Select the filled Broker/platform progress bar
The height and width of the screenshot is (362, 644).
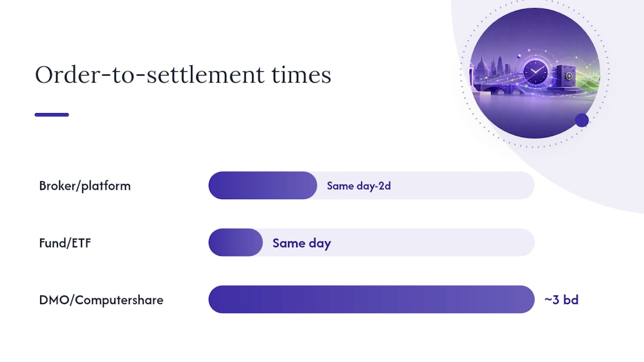(263, 186)
